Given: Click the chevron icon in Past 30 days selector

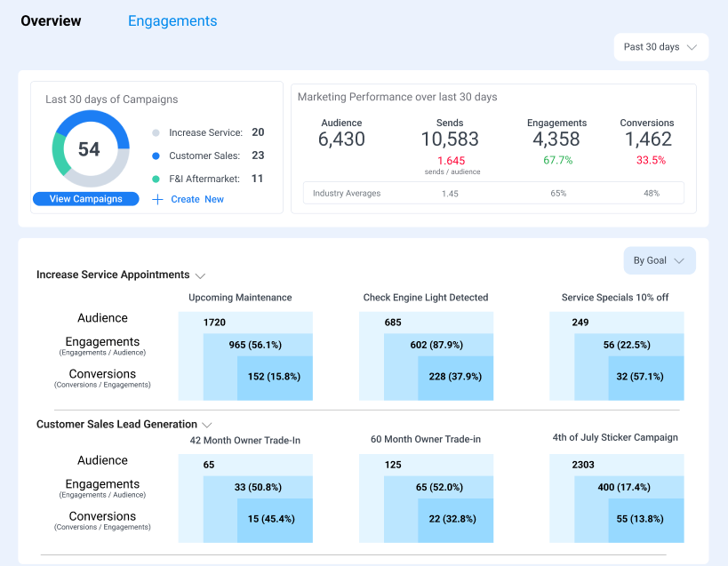Looking at the screenshot, I should tap(692, 47).
